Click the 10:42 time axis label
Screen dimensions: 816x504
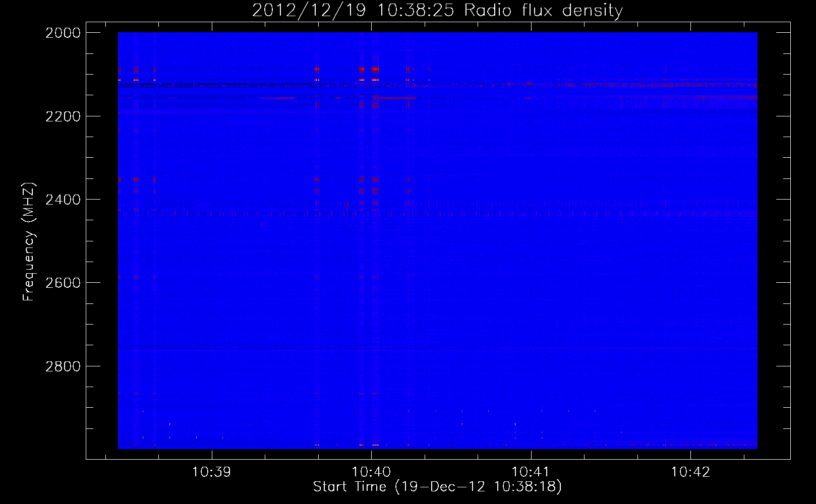click(690, 472)
